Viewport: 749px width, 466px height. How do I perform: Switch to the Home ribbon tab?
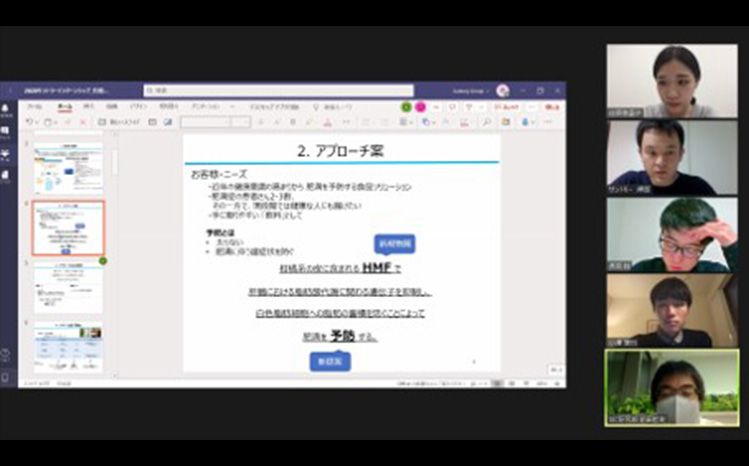pos(65,106)
